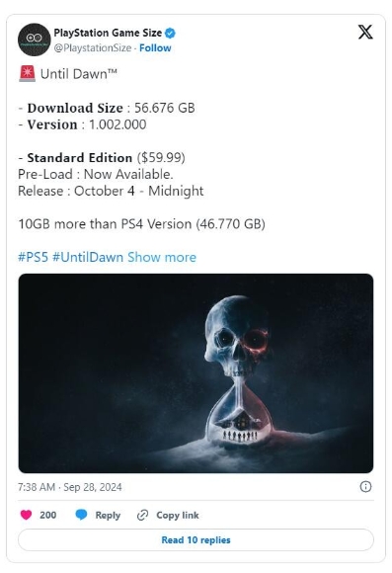Click the 200 likes count
This screenshot has height=573, width=392.
click(x=47, y=515)
